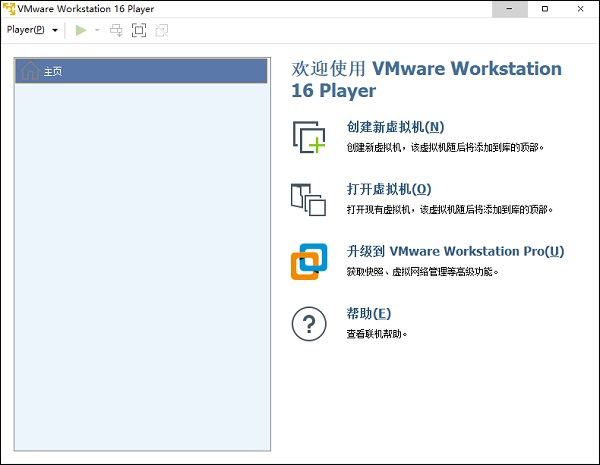This screenshot has width=600, height=465.
Task: Expand the Player menu dropdown arrow
Action: click(55, 30)
